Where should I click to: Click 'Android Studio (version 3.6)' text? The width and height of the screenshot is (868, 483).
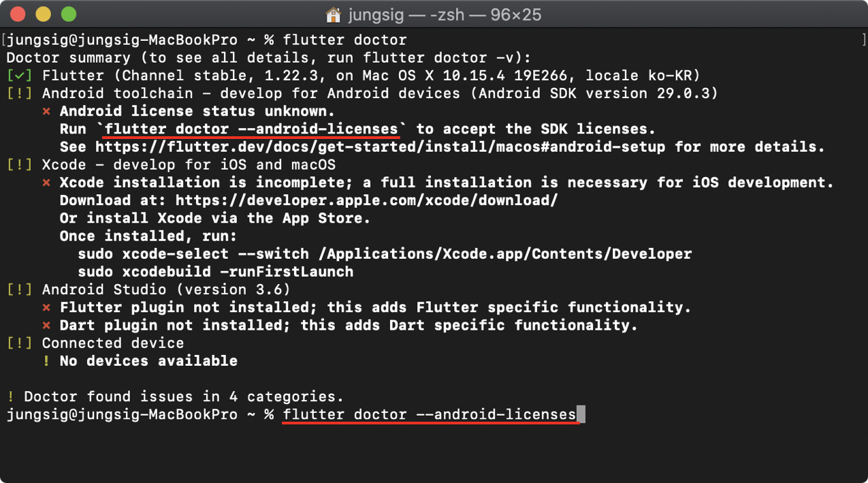tap(166, 290)
